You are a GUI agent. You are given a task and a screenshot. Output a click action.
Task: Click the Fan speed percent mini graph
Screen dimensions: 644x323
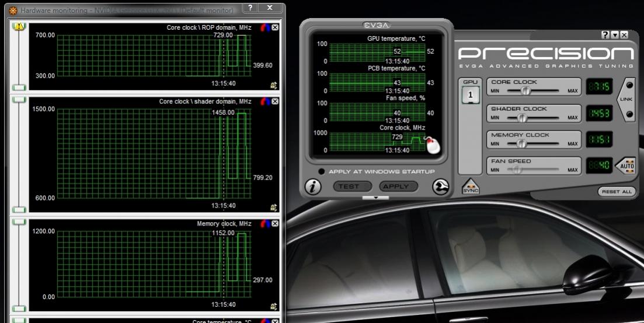click(377, 112)
